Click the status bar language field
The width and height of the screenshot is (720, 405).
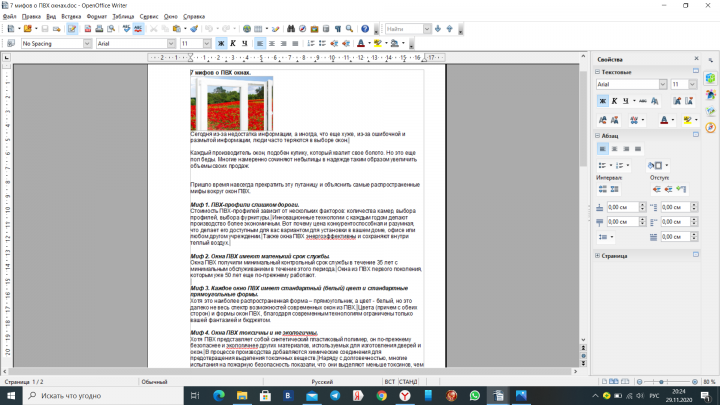point(322,382)
